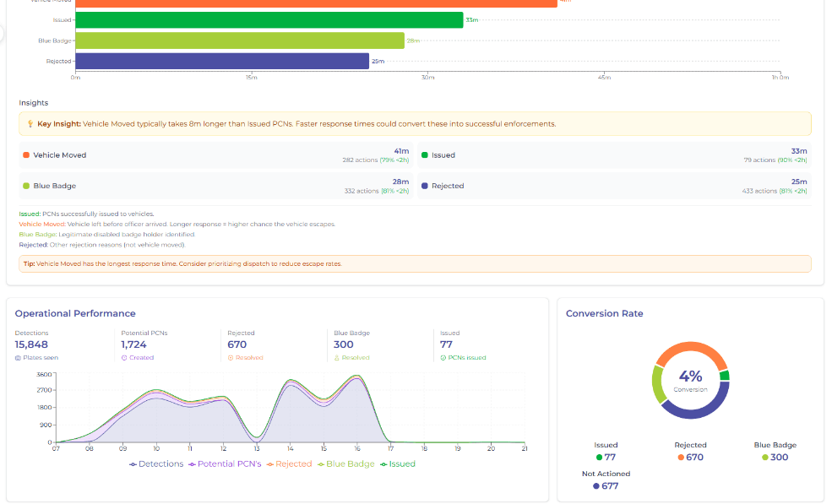
Task: Click the clock icon next to Created
Action: pos(124,358)
